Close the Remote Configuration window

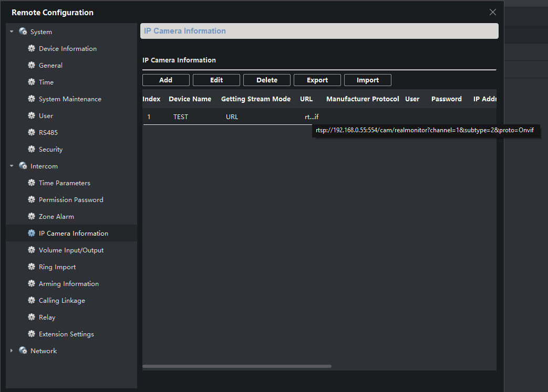tap(492, 12)
